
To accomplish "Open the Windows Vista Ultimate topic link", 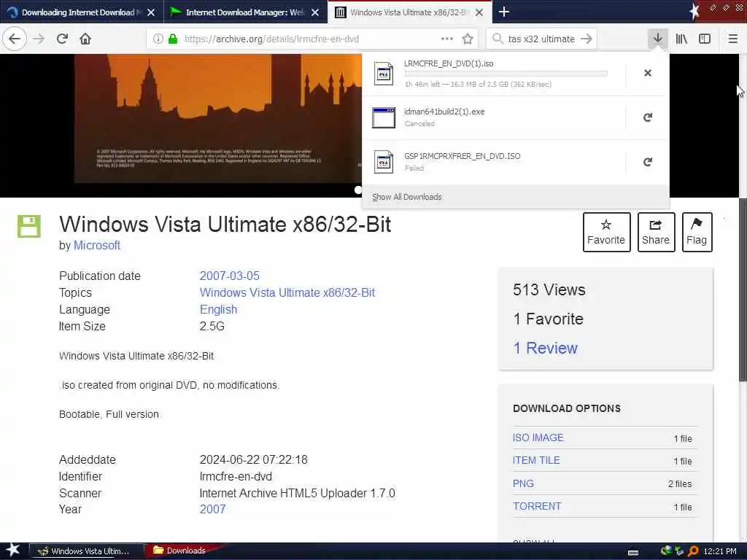I will click(287, 292).
